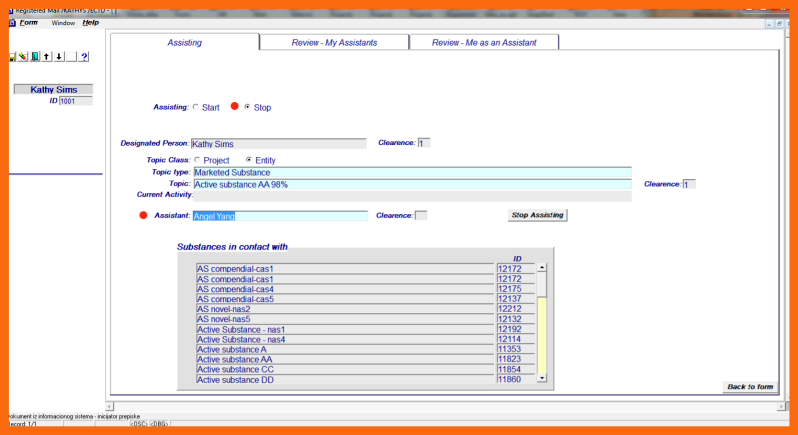
Task: Select the Start assisting radio button
Action: click(196, 107)
